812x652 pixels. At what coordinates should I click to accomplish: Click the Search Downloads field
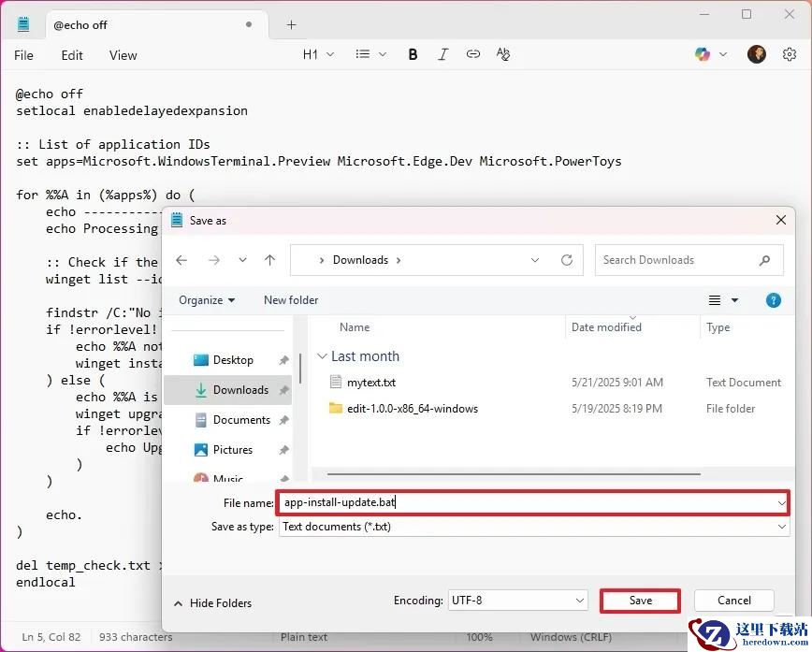689,260
